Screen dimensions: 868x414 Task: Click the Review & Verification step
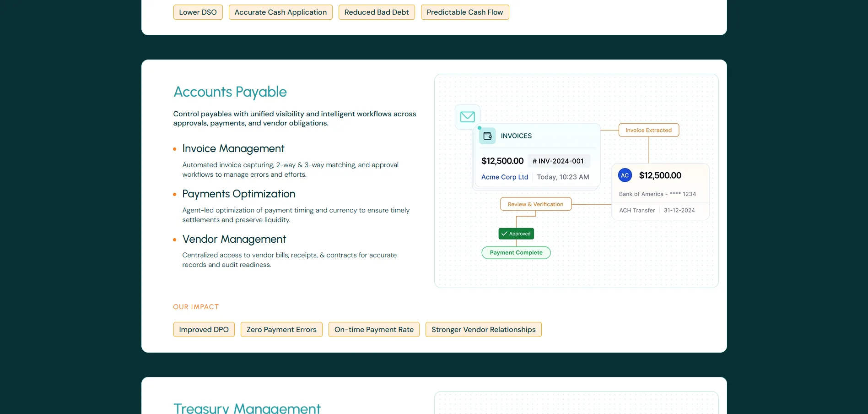536,204
